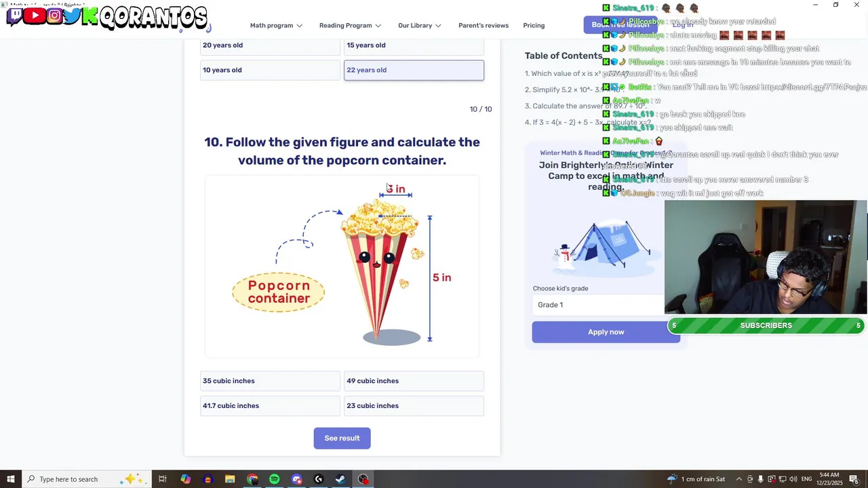Select answer 10 years old

pyautogui.click(x=270, y=70)
